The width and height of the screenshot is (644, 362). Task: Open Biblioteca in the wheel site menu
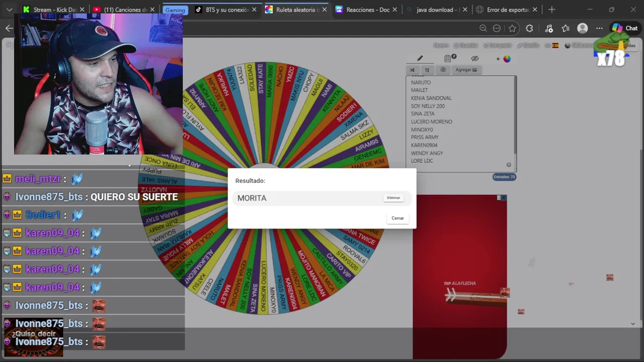pos(579,45)
